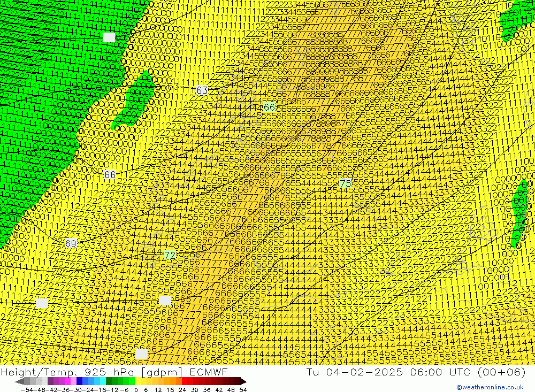Select the dark purple legend swatch above -42

[x=50, y=381]
